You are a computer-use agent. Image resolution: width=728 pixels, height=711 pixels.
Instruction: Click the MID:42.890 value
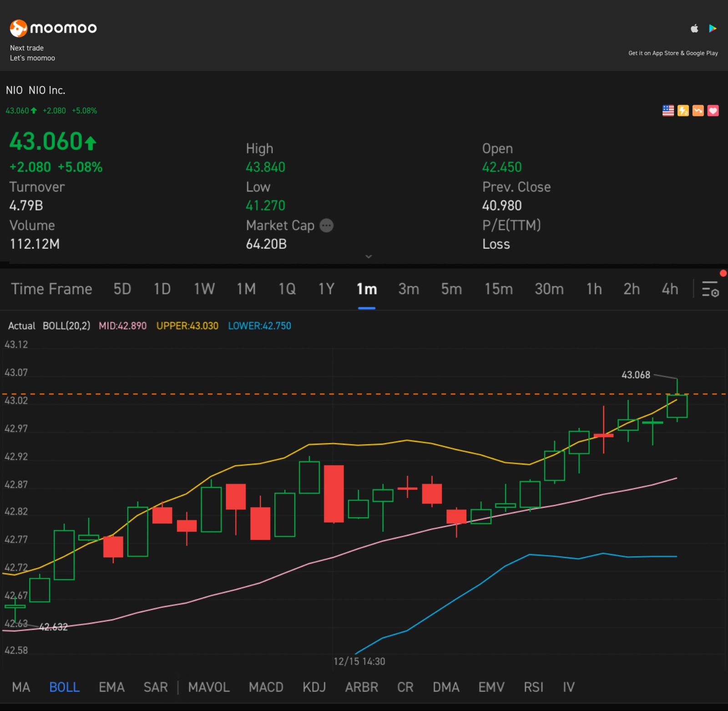[122, 326]
